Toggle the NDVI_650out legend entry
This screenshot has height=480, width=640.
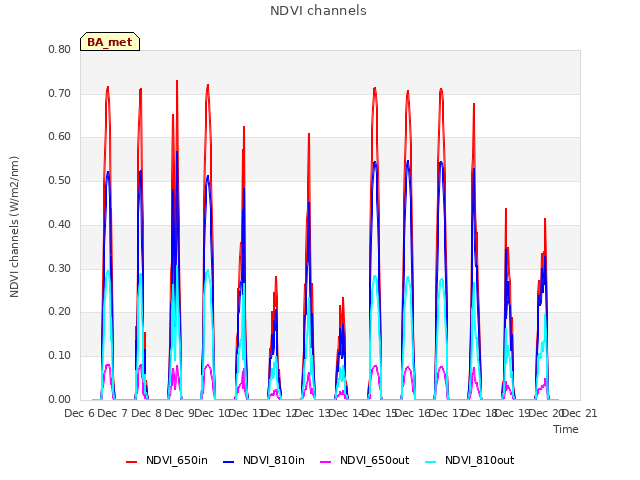(x=364, y=460)
